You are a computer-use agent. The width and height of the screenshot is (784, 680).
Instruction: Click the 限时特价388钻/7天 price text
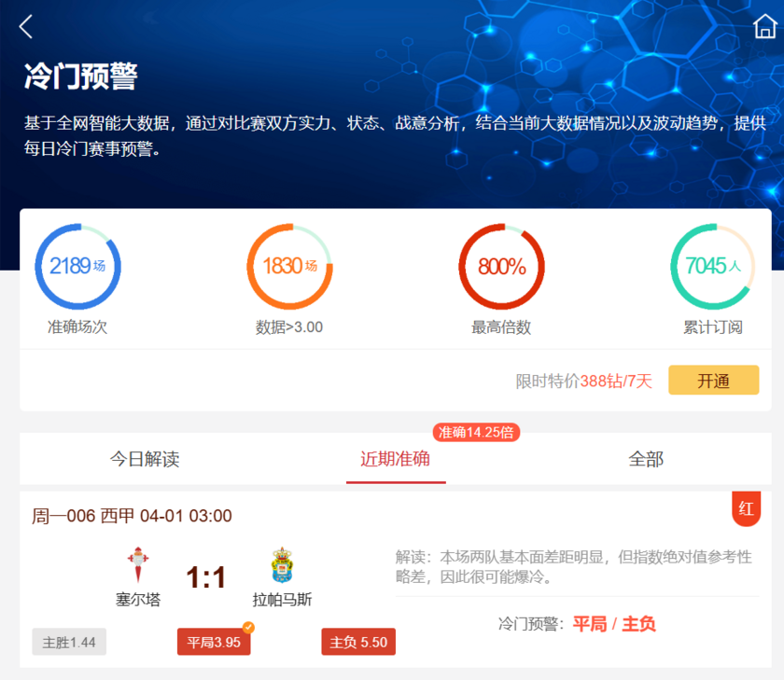click(x=584, y=381)
